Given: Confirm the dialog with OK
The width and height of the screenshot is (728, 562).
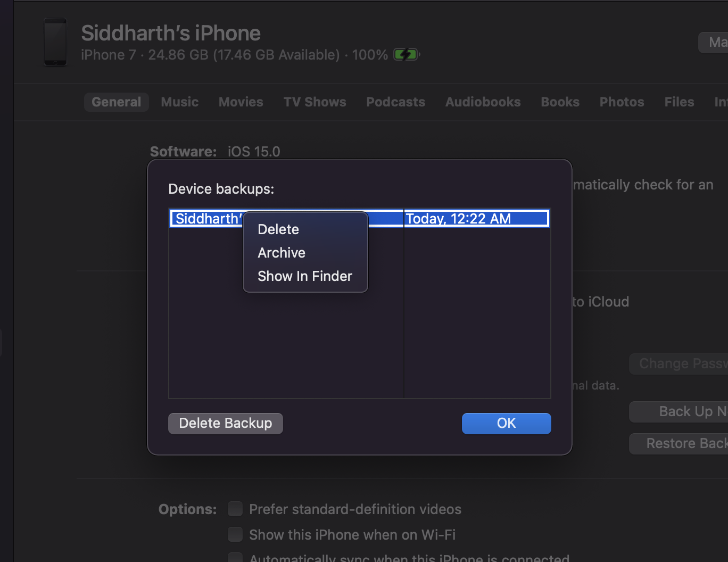Looking at the screenshot, I should (506, 423).
